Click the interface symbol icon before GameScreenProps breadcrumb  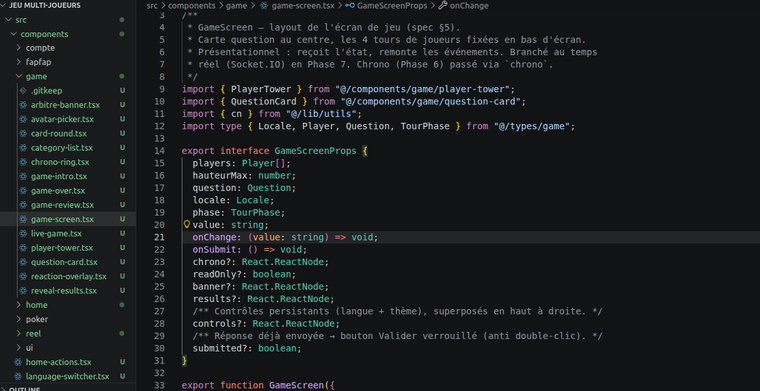[349, 6]
